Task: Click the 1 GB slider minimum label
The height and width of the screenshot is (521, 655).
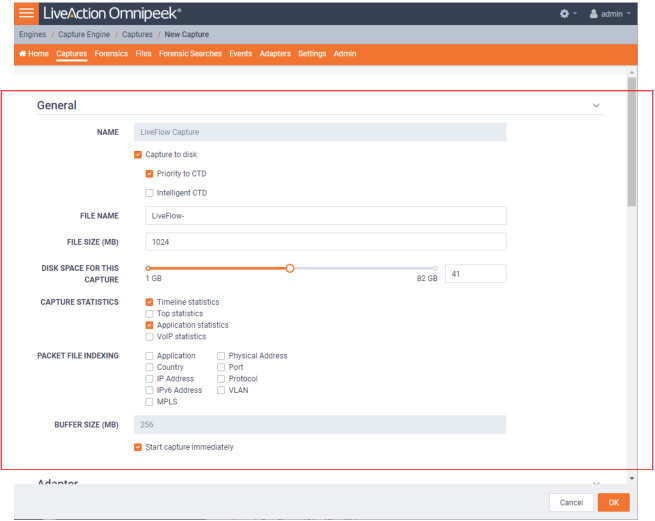Action: 153,278
